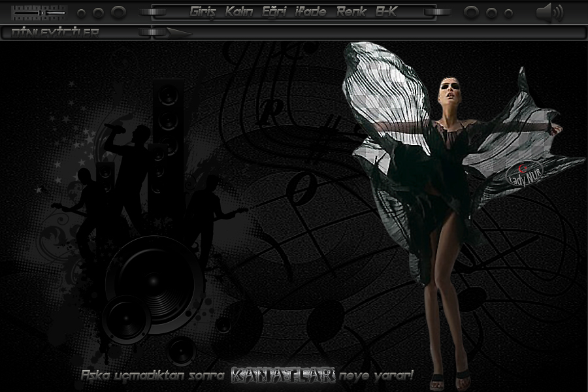588x392 pixels.
Task: Open the Giriş menu item
Action: click(x=204, y=12)
